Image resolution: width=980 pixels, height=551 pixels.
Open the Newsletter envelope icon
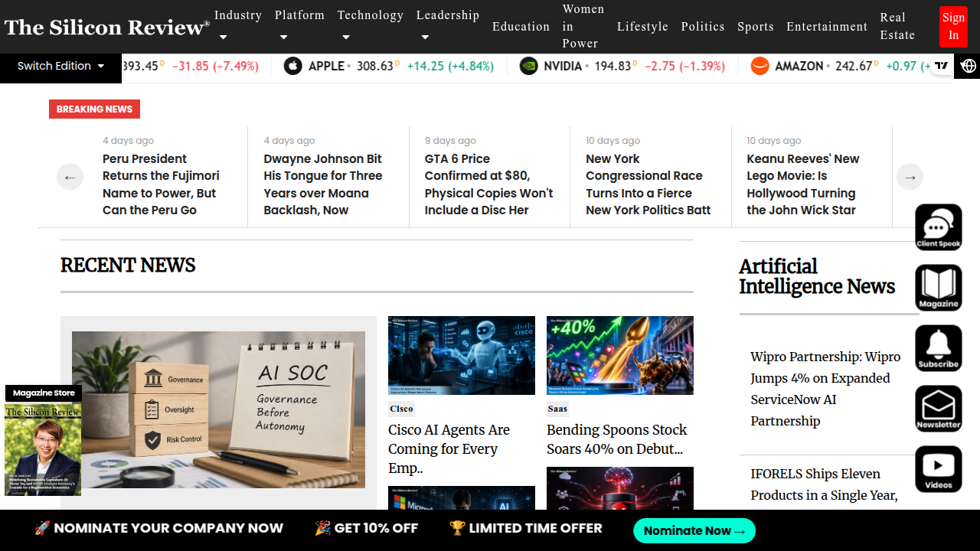coord(939,409)
